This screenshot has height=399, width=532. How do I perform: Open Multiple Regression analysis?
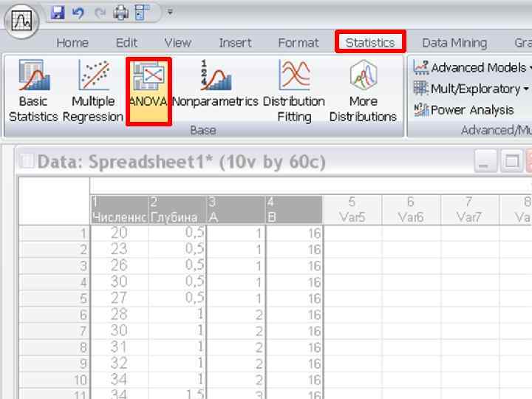coord(93,91)
